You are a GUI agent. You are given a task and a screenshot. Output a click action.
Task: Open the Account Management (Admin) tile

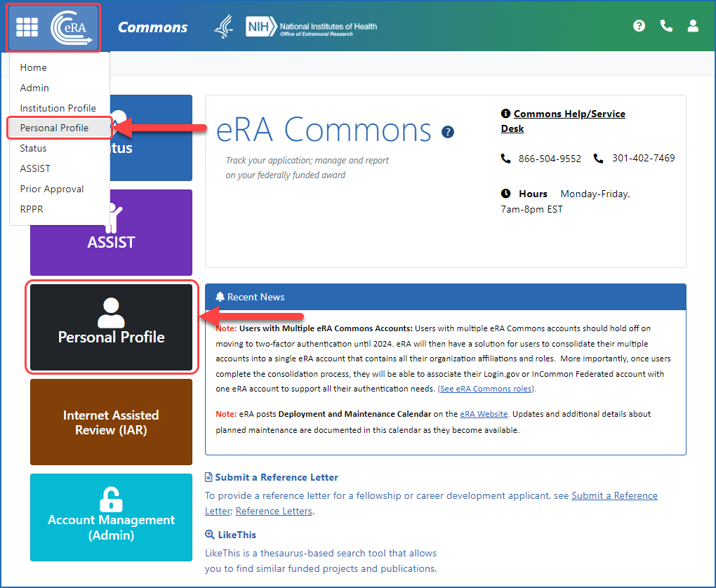(x=111, y=517)
